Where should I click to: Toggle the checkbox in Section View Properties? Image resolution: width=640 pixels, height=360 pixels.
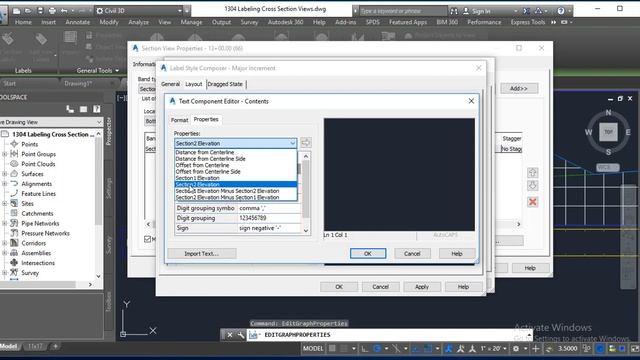[148, 239]
